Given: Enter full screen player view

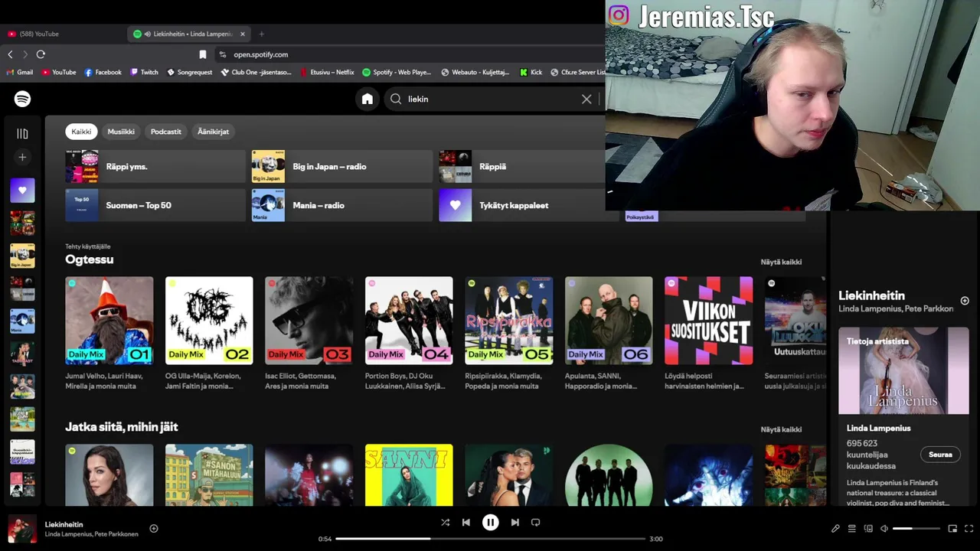Looking at the screenshot, I should (x=969, y=529).
